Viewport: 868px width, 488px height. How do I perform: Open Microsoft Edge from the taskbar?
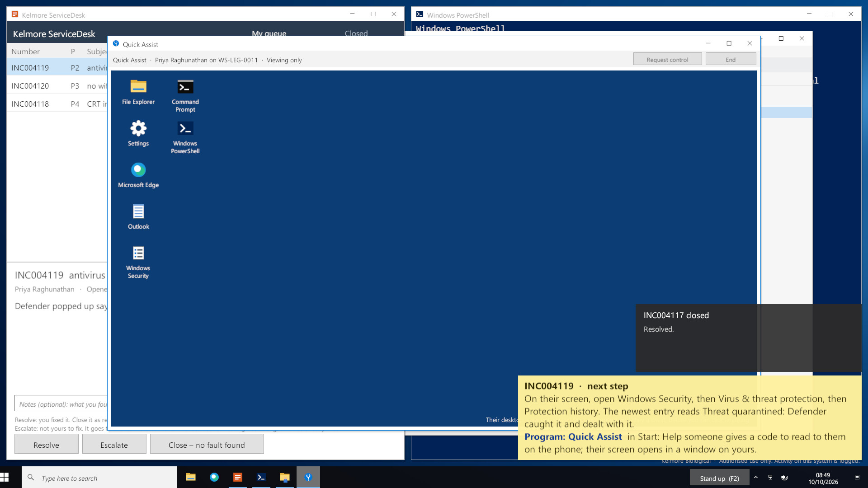pyautogui.click(x=214, y=477)
